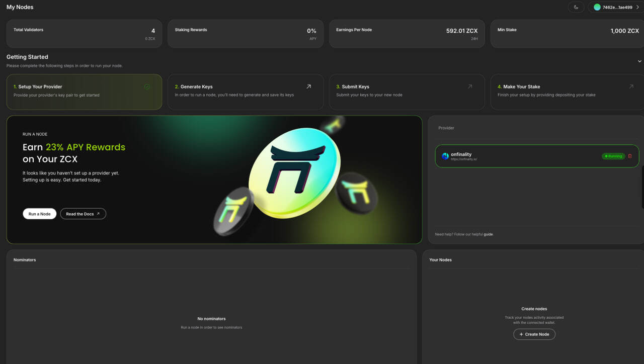Click the Create nodes heading text
644x364 pixels.
click(x=534, y=309)
